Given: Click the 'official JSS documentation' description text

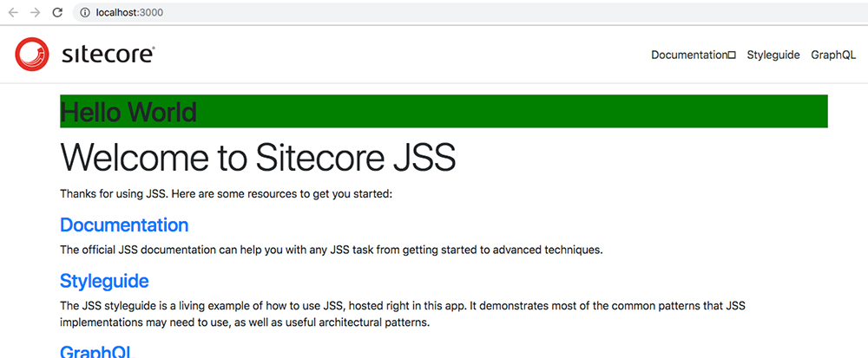Looking at the screenshot, I should pos(331,250).
